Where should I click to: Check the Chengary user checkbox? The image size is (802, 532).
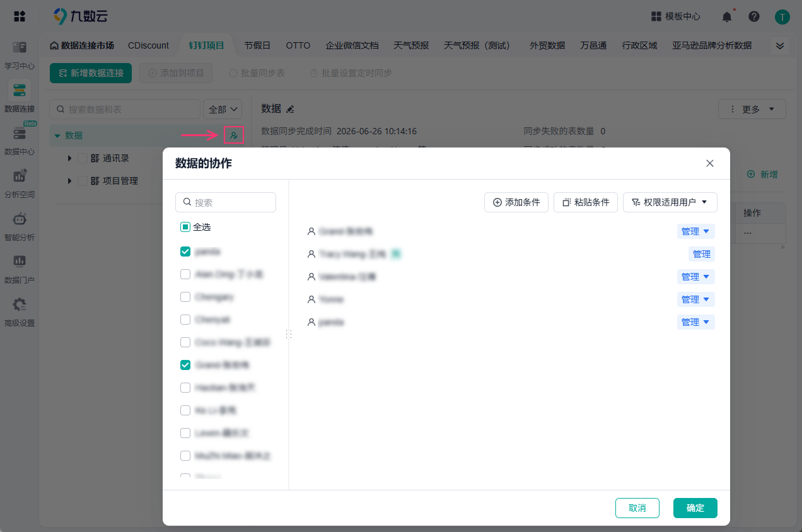(x=185, y=297)
